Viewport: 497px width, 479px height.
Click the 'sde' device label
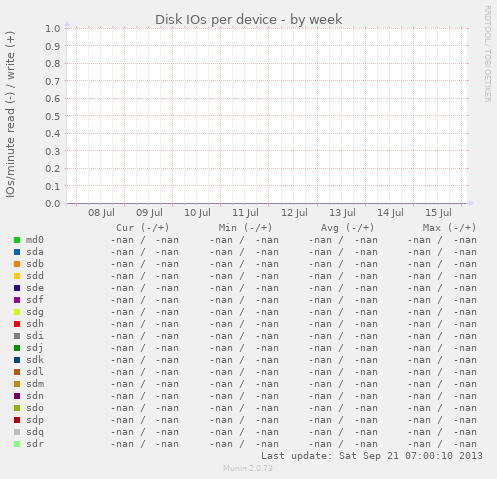[35, 288]
